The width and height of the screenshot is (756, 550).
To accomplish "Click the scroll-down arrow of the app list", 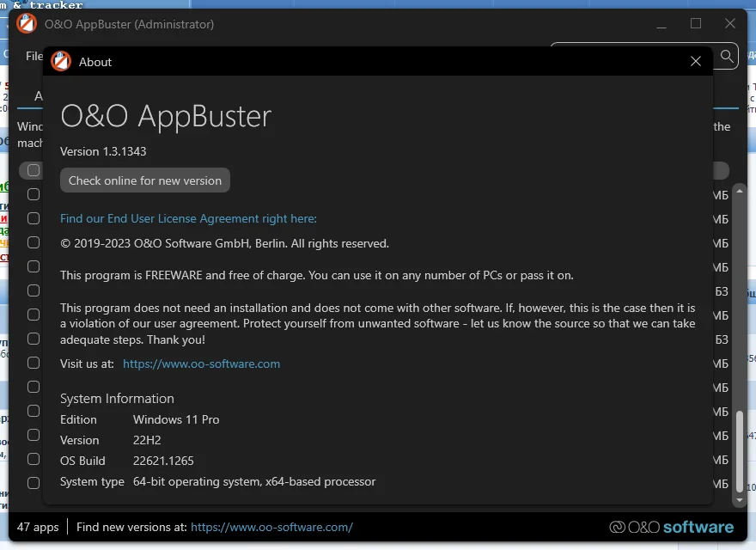I will click(739, 498).
